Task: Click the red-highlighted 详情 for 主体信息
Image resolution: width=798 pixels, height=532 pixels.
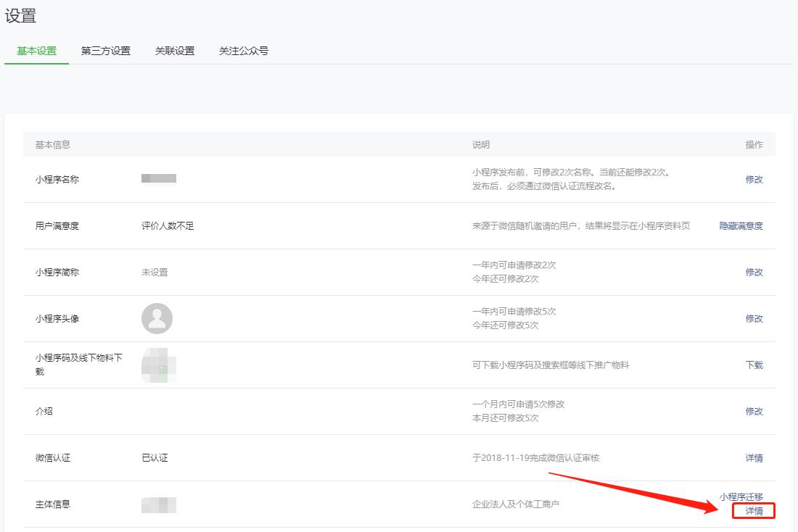Action: click(754, 510)
